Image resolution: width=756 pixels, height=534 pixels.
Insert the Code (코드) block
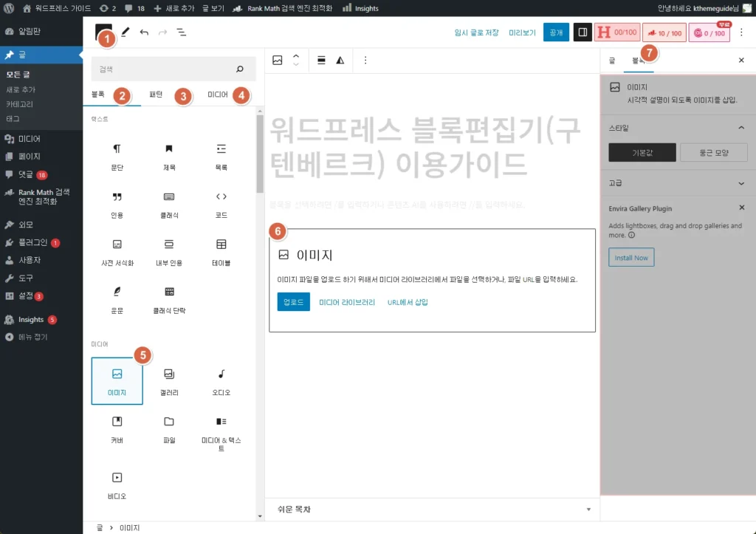click(221, 205)
